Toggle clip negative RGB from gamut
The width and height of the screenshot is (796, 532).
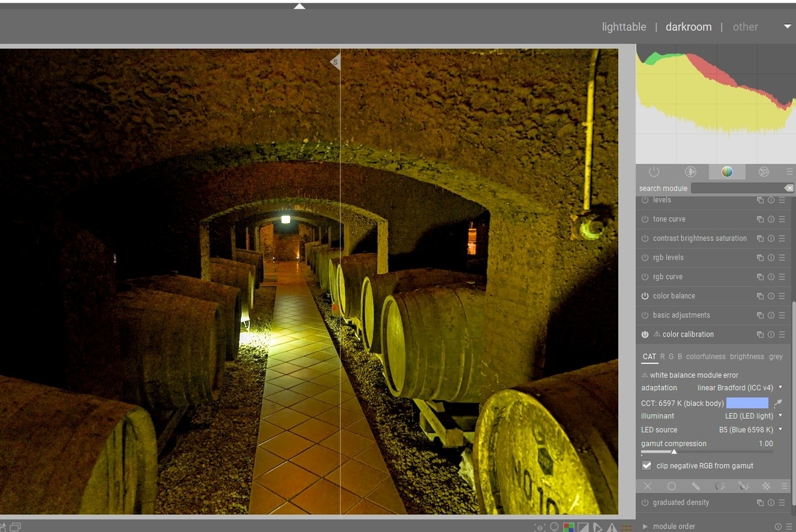point(647,466)
